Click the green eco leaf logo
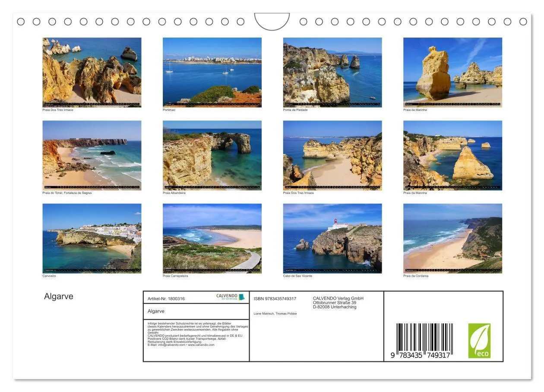Screen dimensions: 544x392 coord(480,341)
